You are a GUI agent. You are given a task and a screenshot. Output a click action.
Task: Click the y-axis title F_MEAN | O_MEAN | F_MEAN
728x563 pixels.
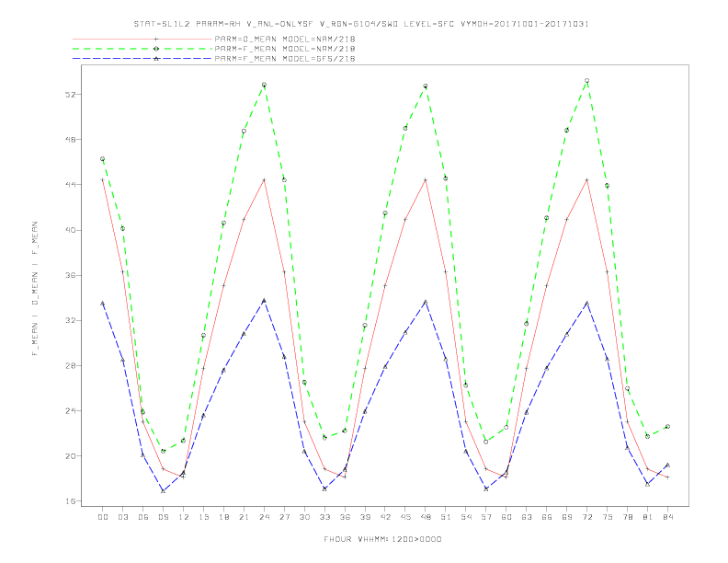[35, 289]
